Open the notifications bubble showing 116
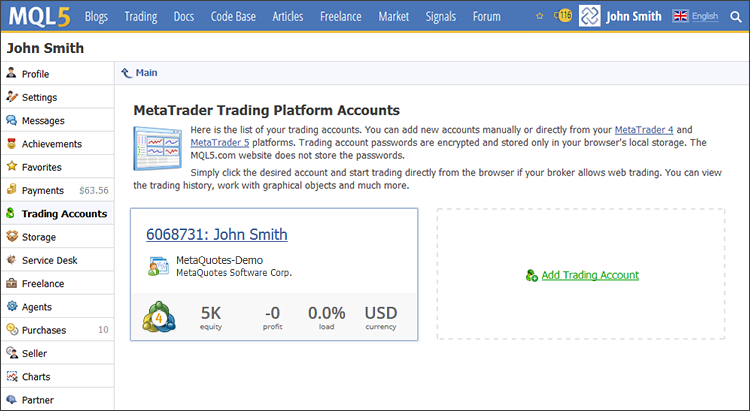 tap(563, 16)
